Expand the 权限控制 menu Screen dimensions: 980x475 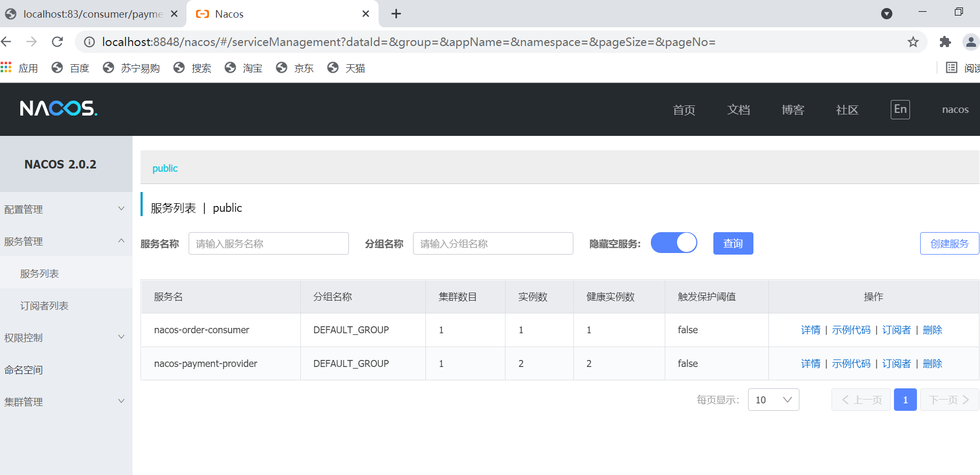(x=66, y=338)
